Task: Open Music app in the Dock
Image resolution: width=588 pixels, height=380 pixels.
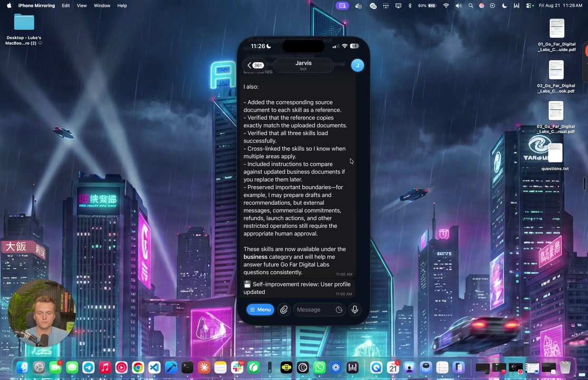Action: (x=105, y=368)
